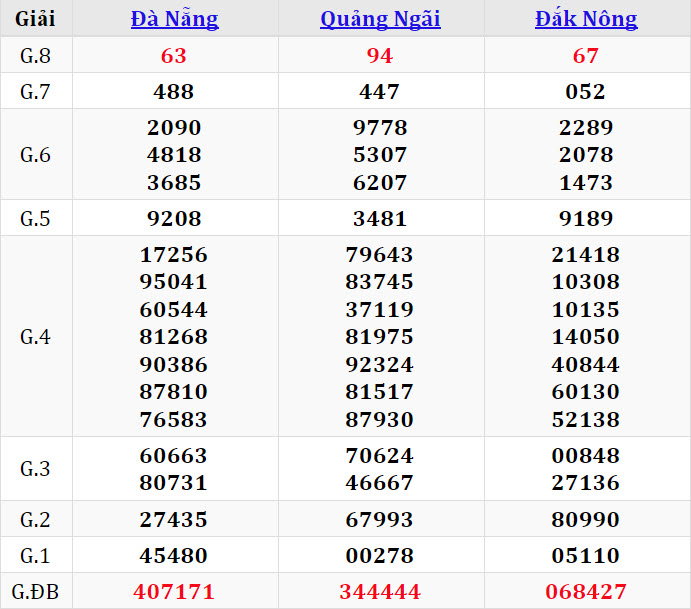Click G.6 number 5307
The height and width of the screenshot is (609, 691).
pos(380,155)
